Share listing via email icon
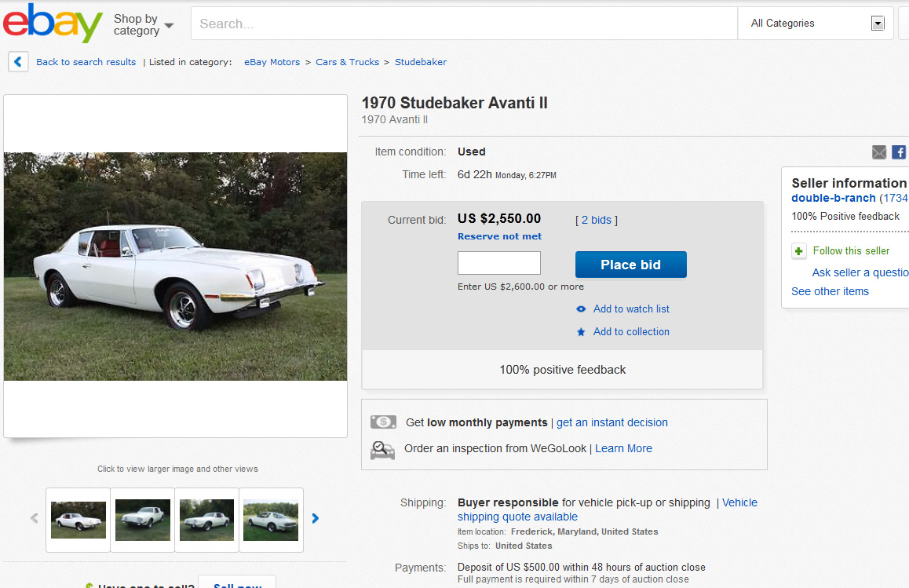This screenshot has width=909, height=588. pyautogui.click(x=879, y=152)
